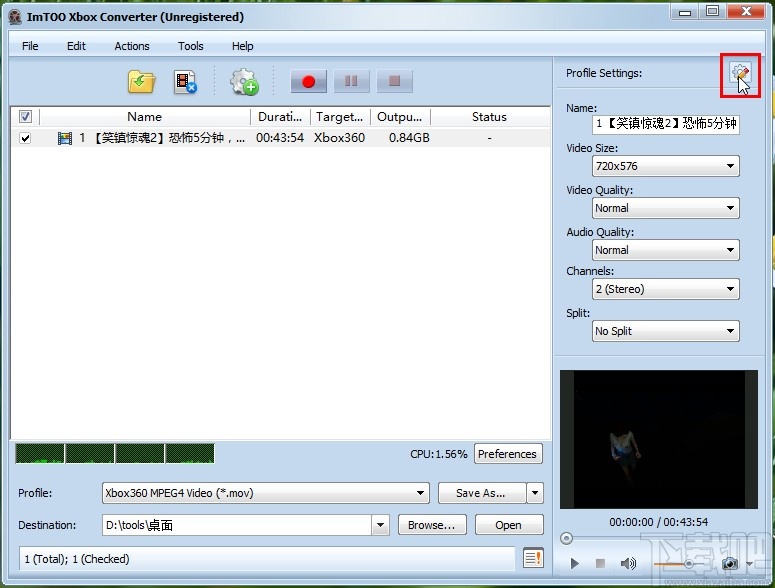775x588 pixels.
Task: Click the Browse... button
Action: click(432, 525)
